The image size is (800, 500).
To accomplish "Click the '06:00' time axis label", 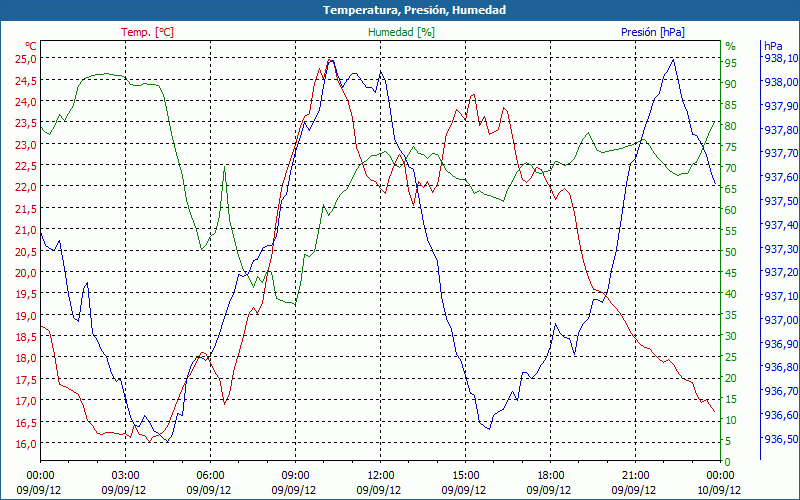I will (209, 476).
